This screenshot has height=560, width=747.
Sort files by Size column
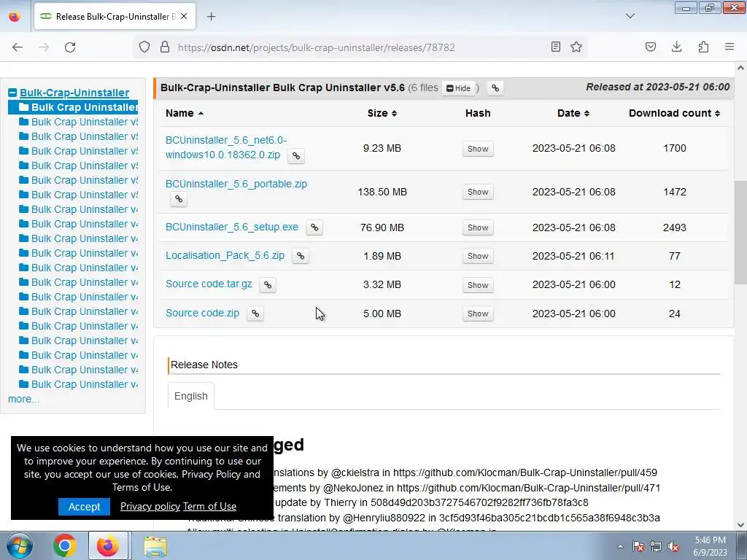coord(382,113)
